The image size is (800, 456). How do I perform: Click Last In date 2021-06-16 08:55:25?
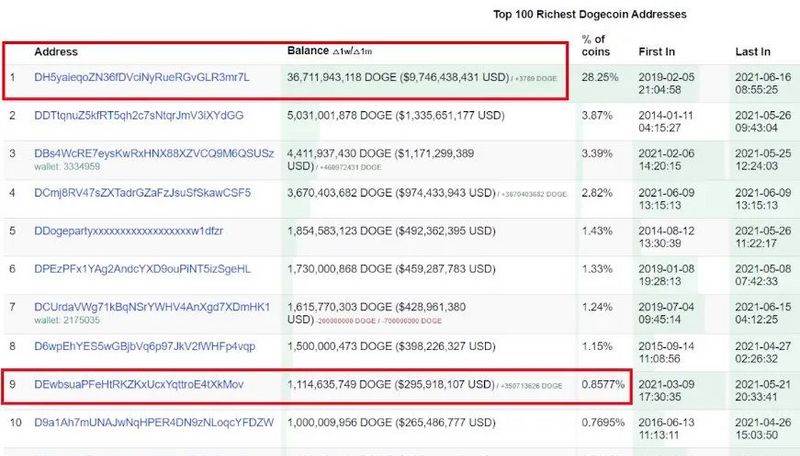click(x=763, y=84)
